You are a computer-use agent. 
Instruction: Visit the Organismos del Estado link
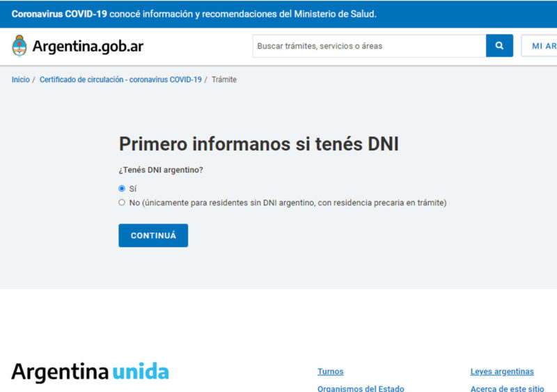(361, 389)
